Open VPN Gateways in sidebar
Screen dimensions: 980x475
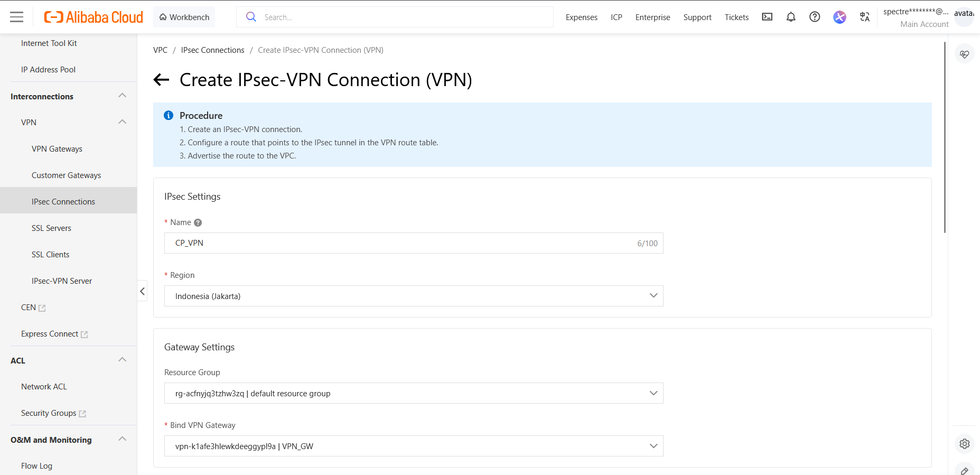tap(57, 149)
